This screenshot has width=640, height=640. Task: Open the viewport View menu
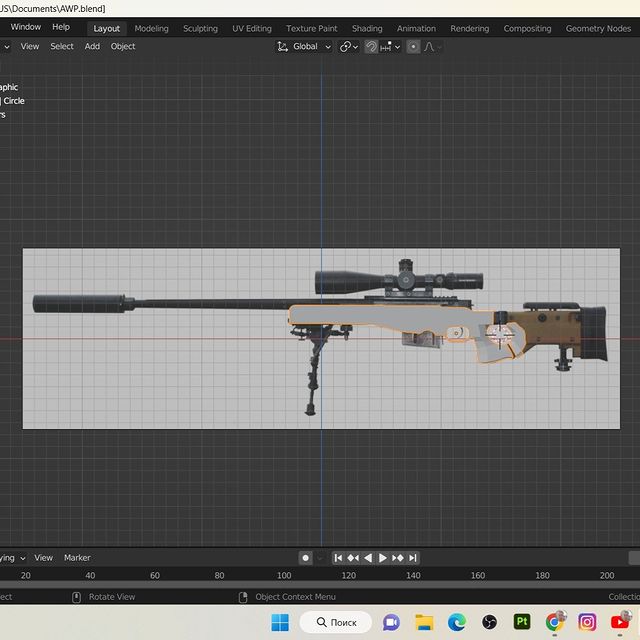(x=30, y=47)
